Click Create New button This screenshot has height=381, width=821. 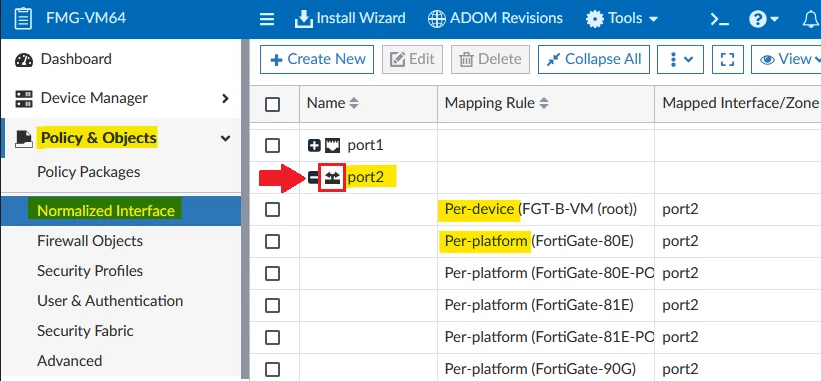point(317,59)
